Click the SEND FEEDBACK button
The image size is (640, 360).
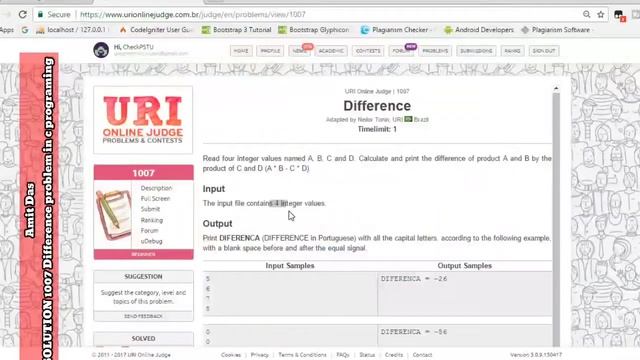tap(143, 316)
